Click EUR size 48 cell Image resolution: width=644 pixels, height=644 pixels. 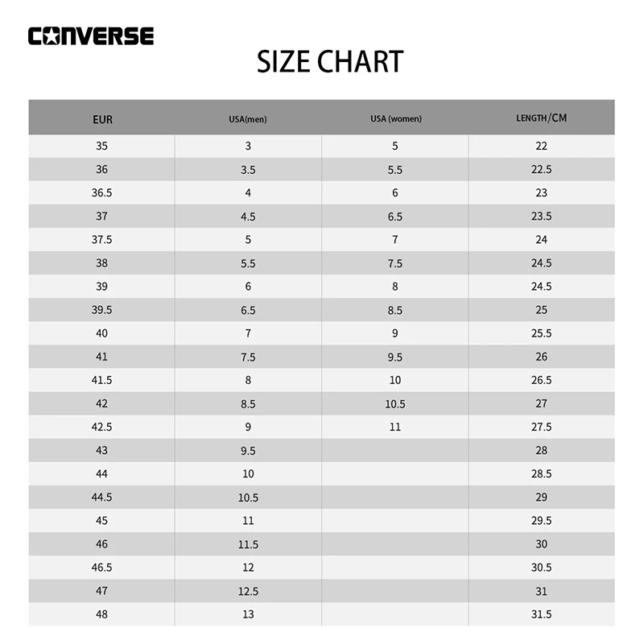point(101,614)
